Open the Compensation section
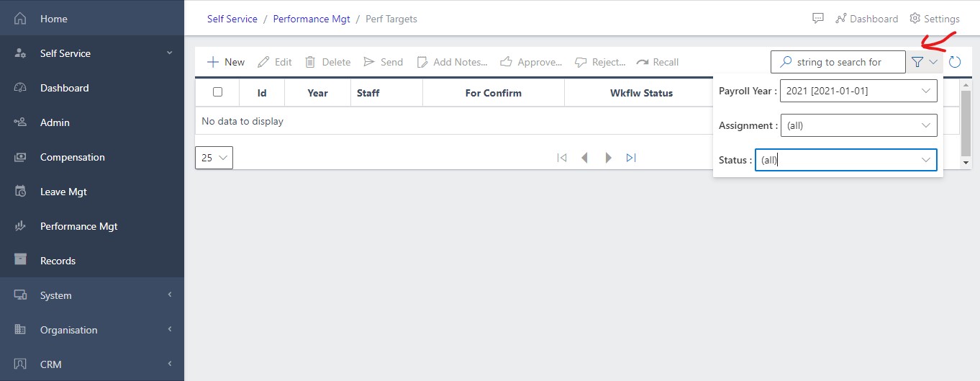Image resolution: width=980 pixels, height=381 pixels. 92,157
